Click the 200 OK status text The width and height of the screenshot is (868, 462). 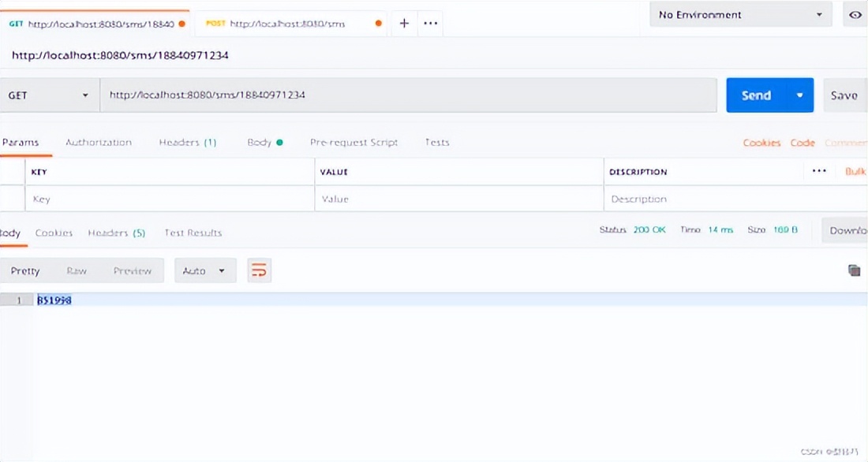[649, 229]
